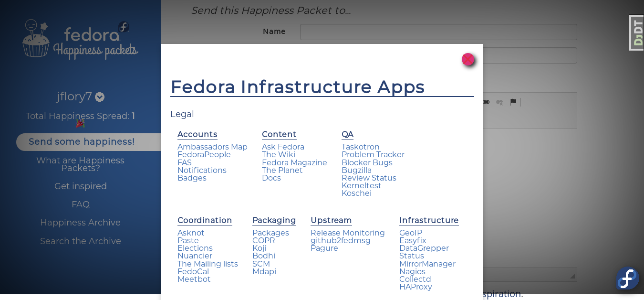644x300 pixels.
Task: Open the Koji link
Action: pos(259,248)
